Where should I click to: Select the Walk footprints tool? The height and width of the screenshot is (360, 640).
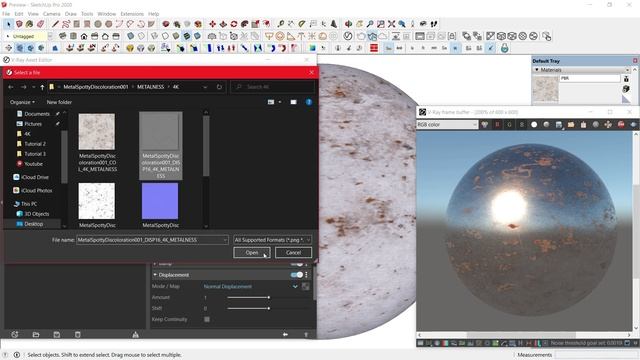[x=434, y=24]
